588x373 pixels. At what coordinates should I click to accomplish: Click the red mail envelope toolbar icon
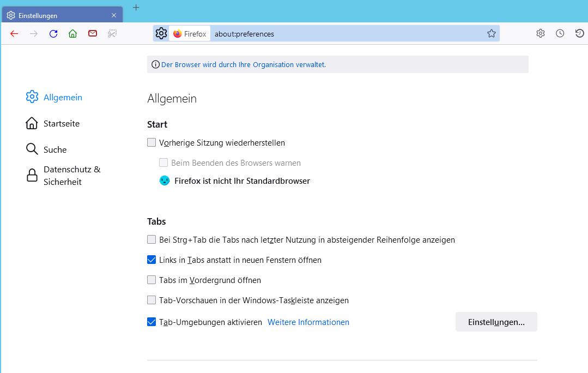93,34
